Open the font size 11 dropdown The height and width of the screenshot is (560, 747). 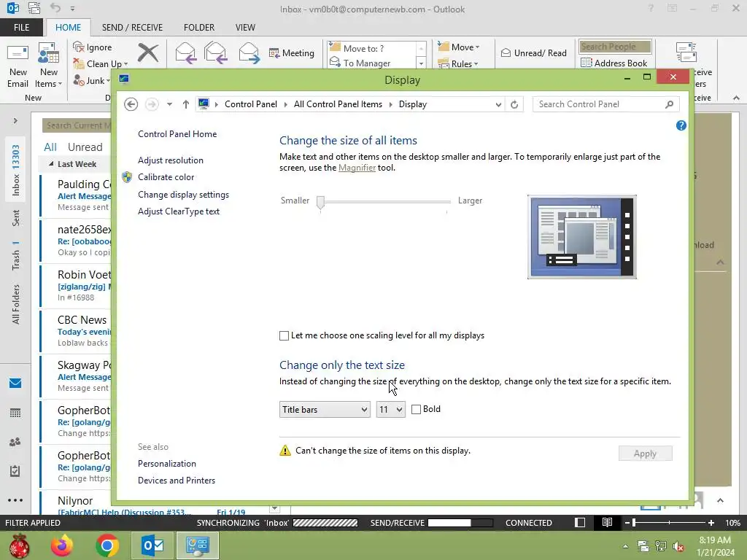(x=391, y=410)
